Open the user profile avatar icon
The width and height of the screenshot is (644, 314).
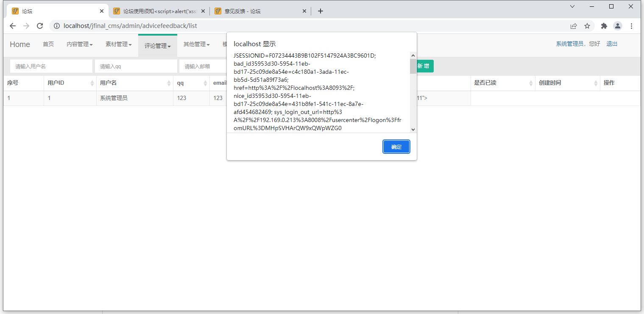[618, 26]
